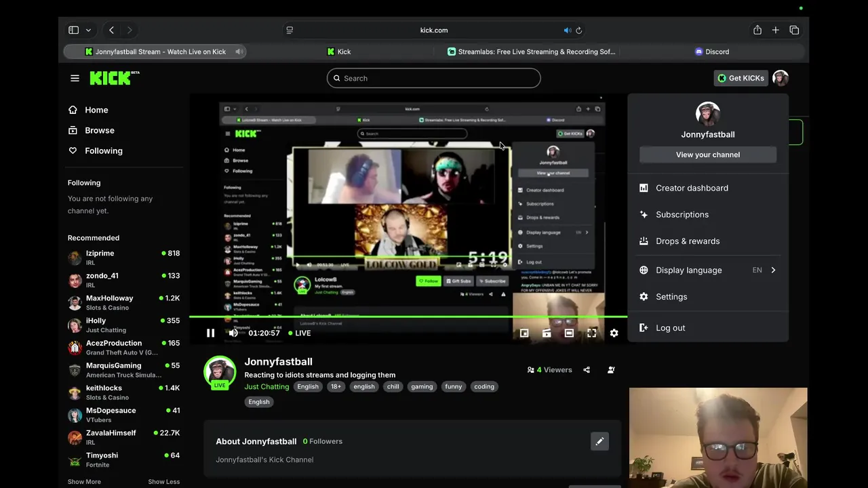Mute the Jonnyfastball Stream tab audio

(x=239, y=52)
